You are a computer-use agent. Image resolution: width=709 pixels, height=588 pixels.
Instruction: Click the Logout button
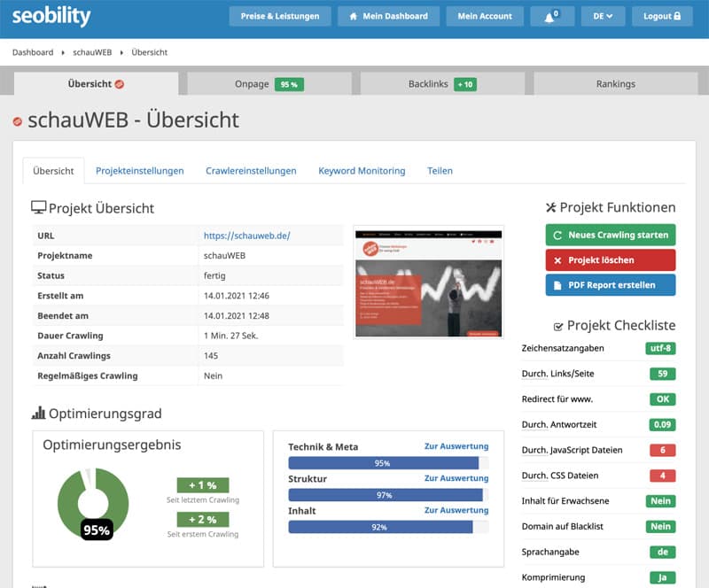662,16
